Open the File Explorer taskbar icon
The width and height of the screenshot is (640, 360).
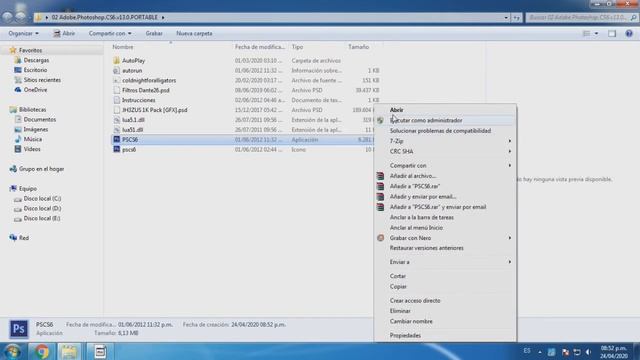click(69, 351)
